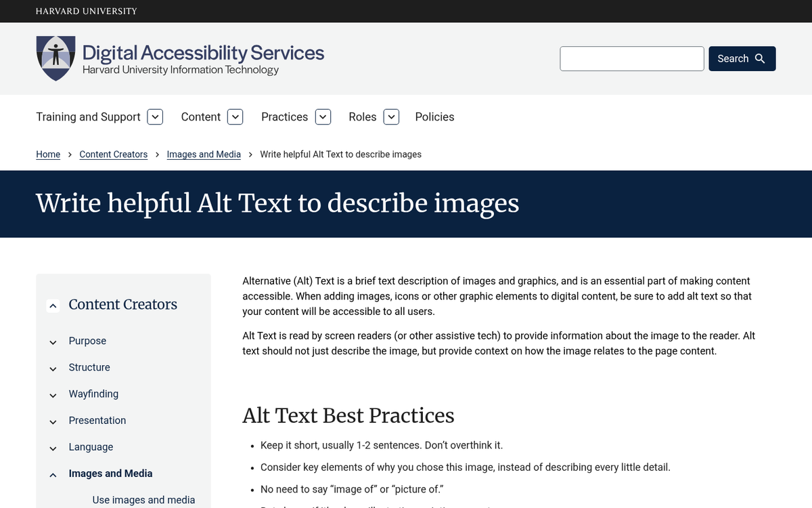Viewport: 812px width, 508px height.
Task: Expand the Structure sidebar section
Action: click(x=53, y=368)
